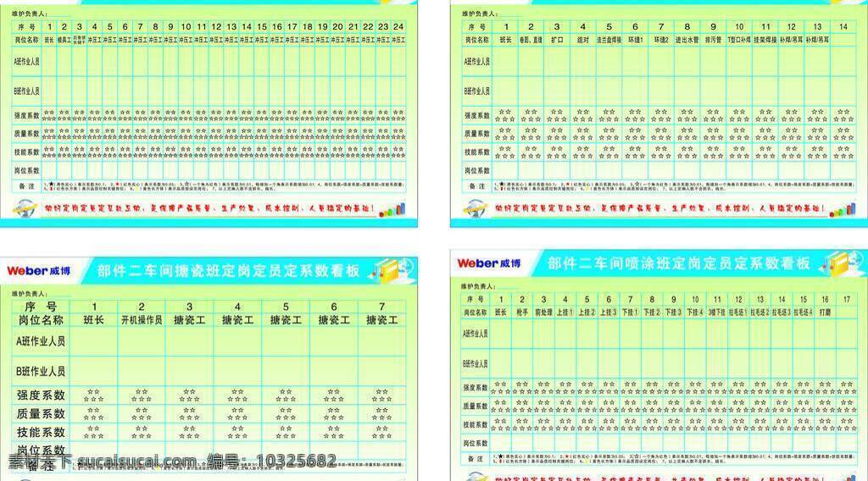Screen dimensions: 868x481
Task: Click the red slogan text on the 14-column board
Action: 659,208
